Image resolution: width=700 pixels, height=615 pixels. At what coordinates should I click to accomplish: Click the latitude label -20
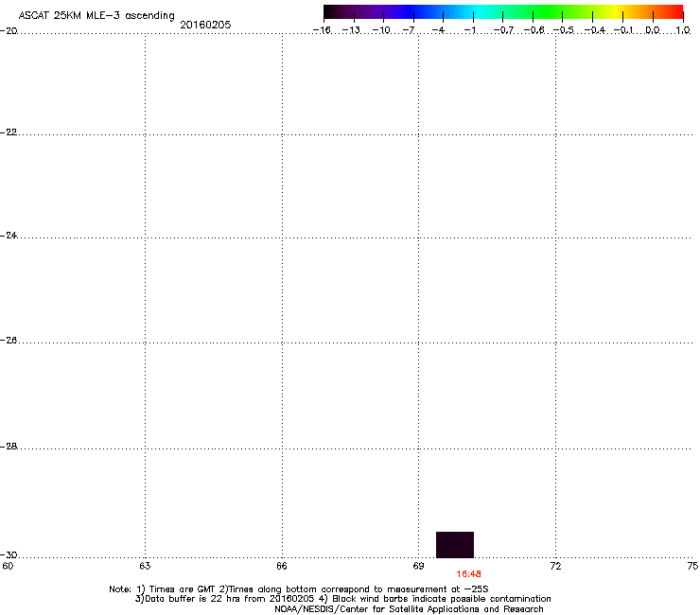(9, 31)
